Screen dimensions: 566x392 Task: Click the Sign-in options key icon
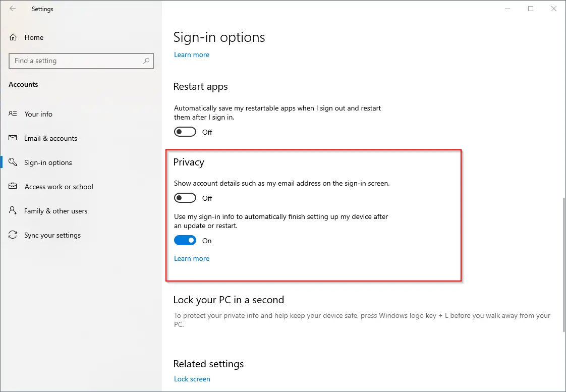pyautogui.click(x=13, y=162)
